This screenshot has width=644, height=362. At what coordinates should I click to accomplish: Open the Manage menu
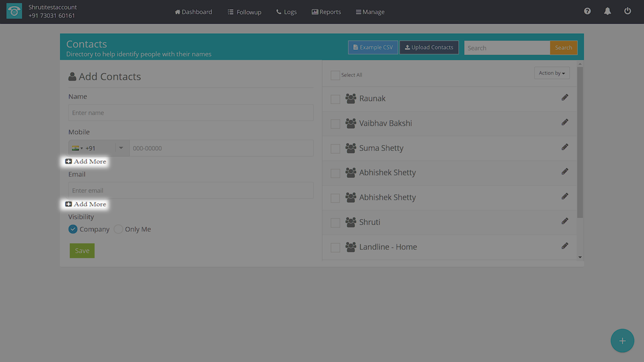370,12
